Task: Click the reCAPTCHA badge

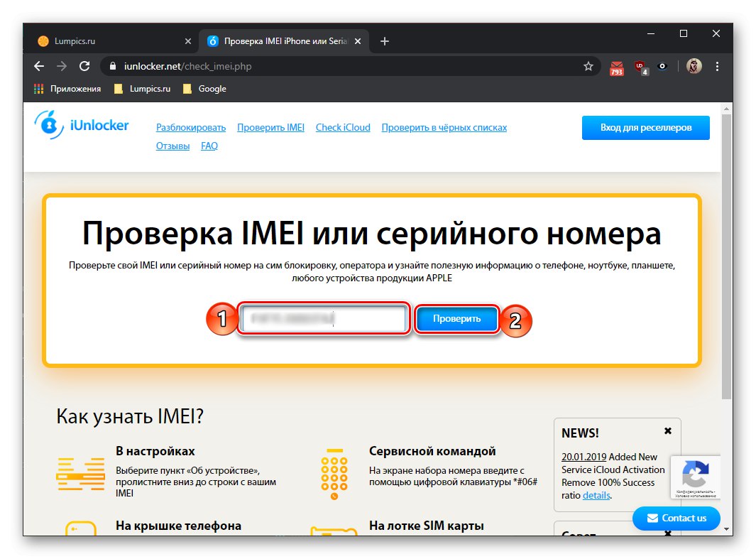Action: click(695, 477)
